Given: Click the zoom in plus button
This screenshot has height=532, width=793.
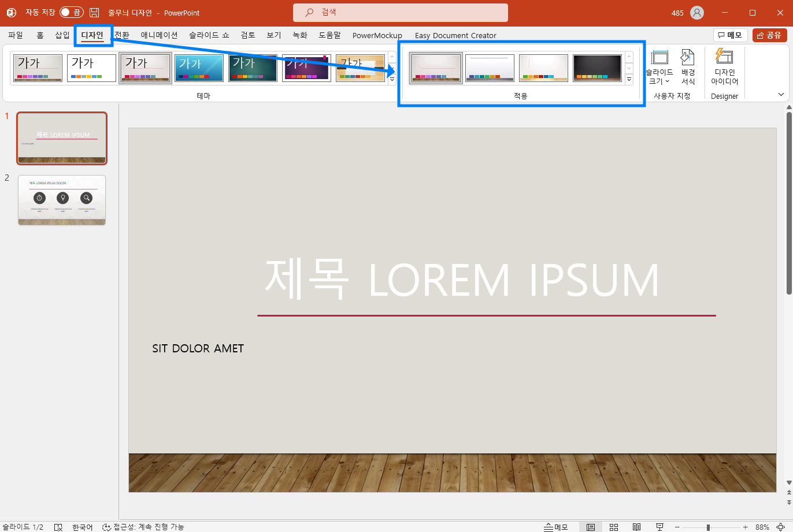Looking at the screenshot, I should click(746, 527).
